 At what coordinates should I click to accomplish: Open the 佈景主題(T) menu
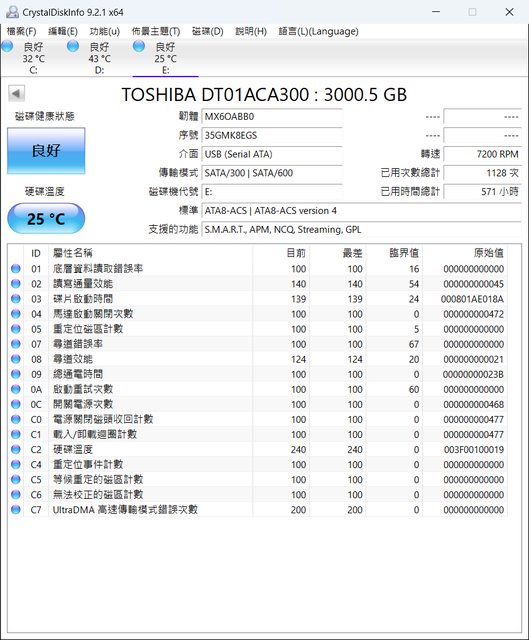point(156,31)
